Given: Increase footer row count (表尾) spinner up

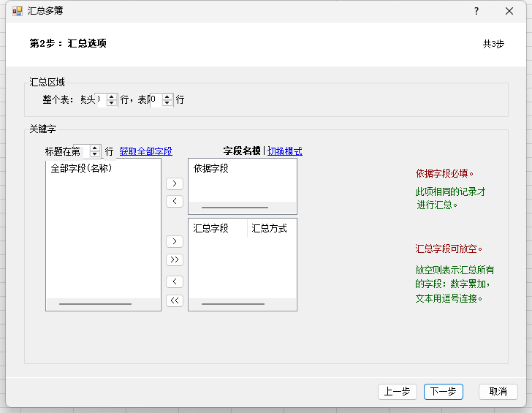Looking at the screenshot, I should coord(167,97).
